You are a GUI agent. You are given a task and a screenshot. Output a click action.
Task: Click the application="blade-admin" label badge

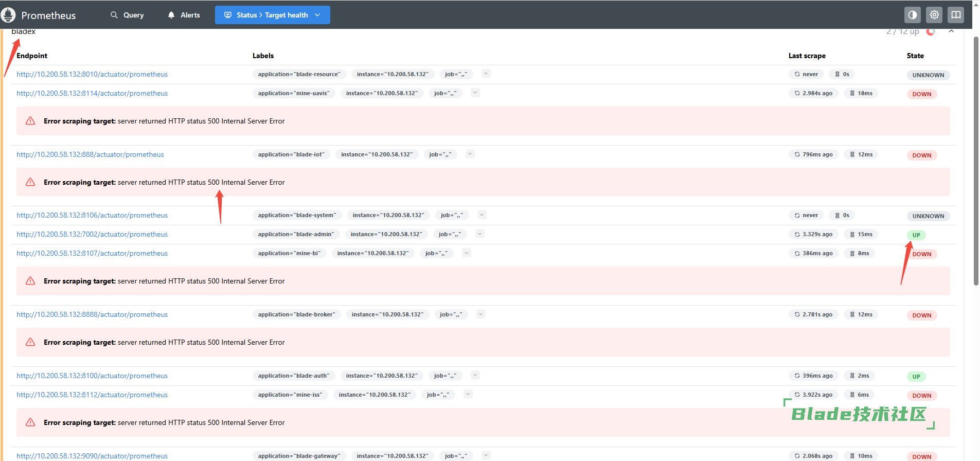point(296,234)
